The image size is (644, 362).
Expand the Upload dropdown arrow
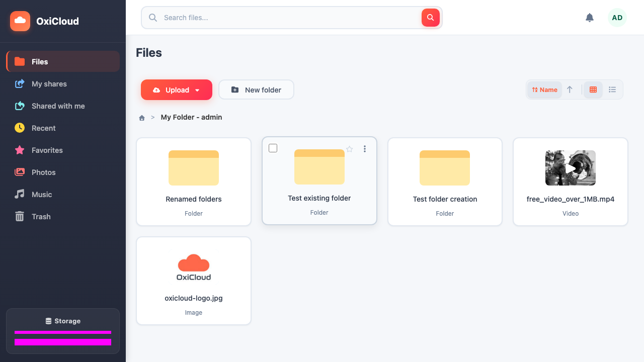pyautogui.click(x=197, y=90)
